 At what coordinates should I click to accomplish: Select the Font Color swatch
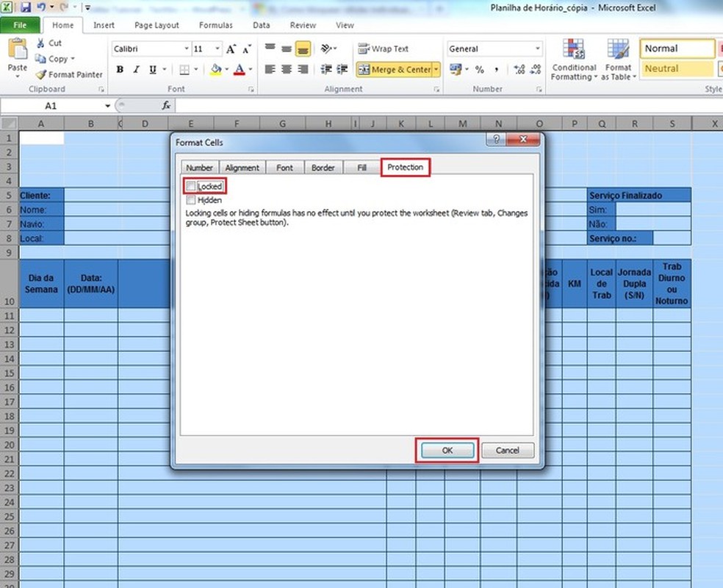tap(240, 69)
